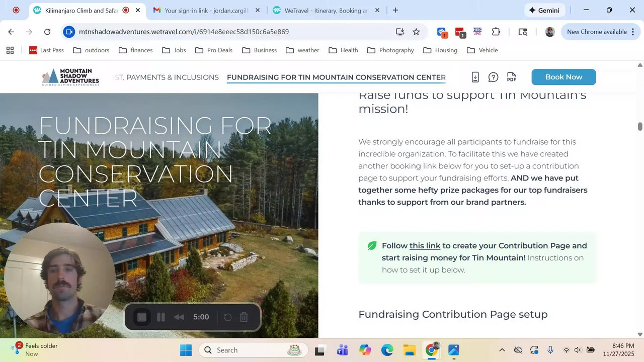The image size is (644, 362).
Task: Reload the current page
Action: click(47, 32)
